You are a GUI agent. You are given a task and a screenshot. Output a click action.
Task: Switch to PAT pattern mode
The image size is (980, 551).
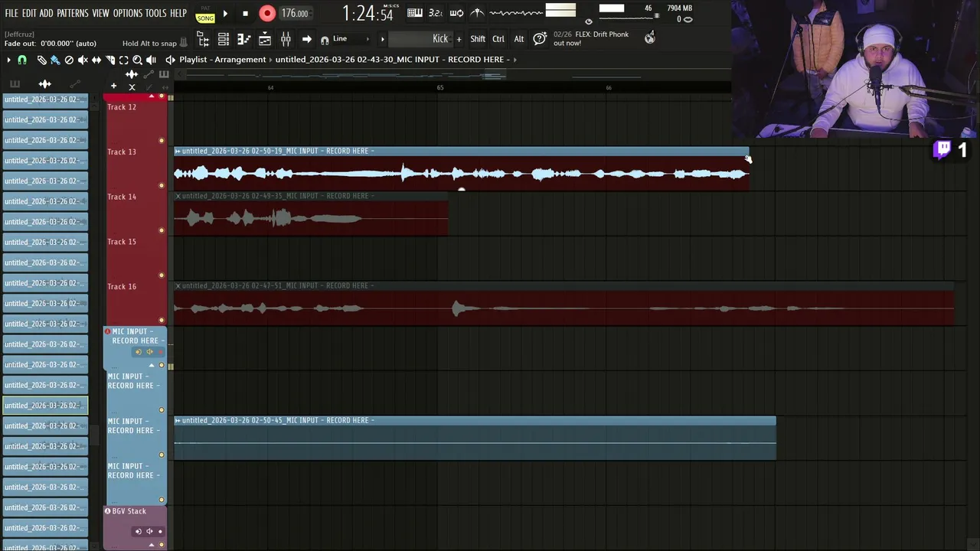coord(205,8)
